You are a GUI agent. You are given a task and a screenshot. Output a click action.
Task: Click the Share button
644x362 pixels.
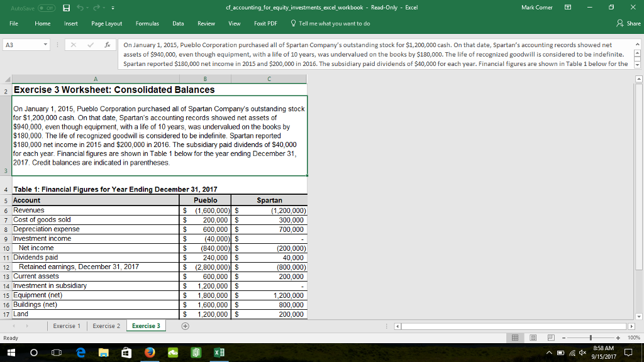click(x=629, y=23)
